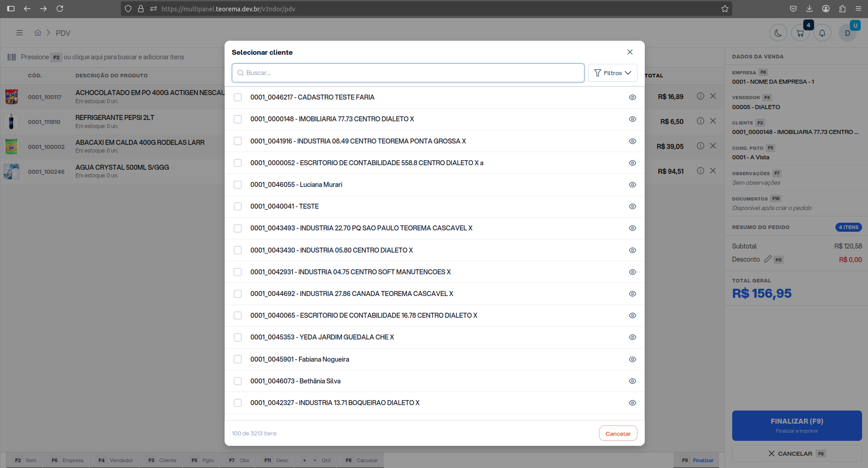View details of INDUSTRIA 08.49 CENTRO TEOREMA PONTA GROSSA
Screen dimensions: 868x468
click(x=633, y=141)
